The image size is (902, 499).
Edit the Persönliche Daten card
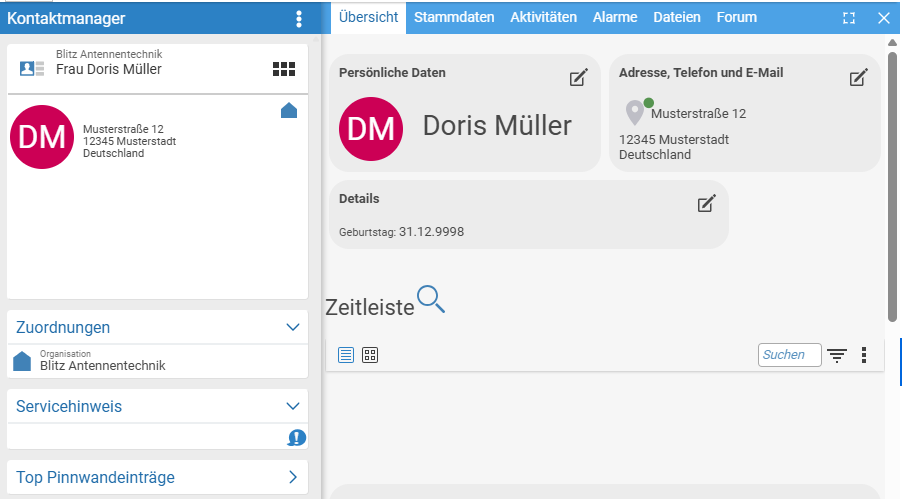(578, 78)
